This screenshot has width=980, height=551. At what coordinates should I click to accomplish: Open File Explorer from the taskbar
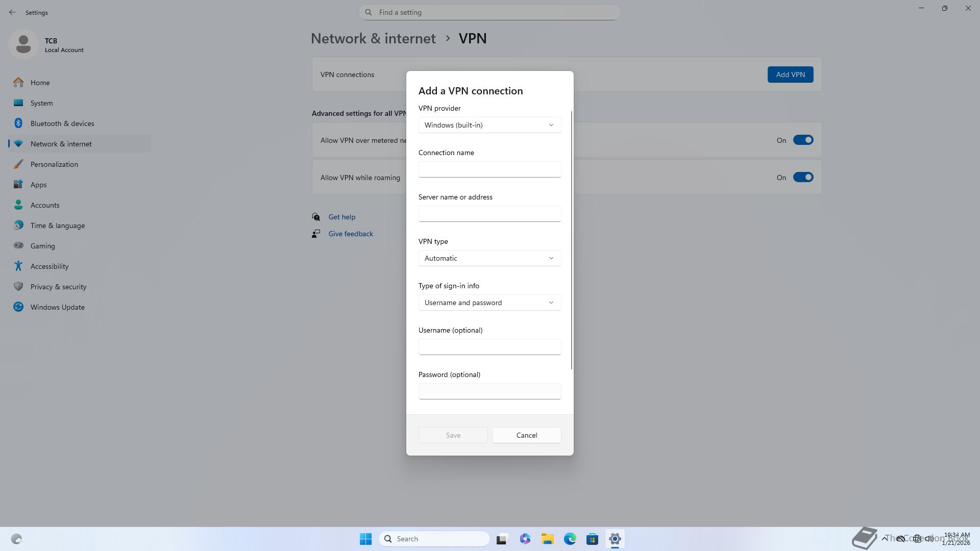coord(547,539)
